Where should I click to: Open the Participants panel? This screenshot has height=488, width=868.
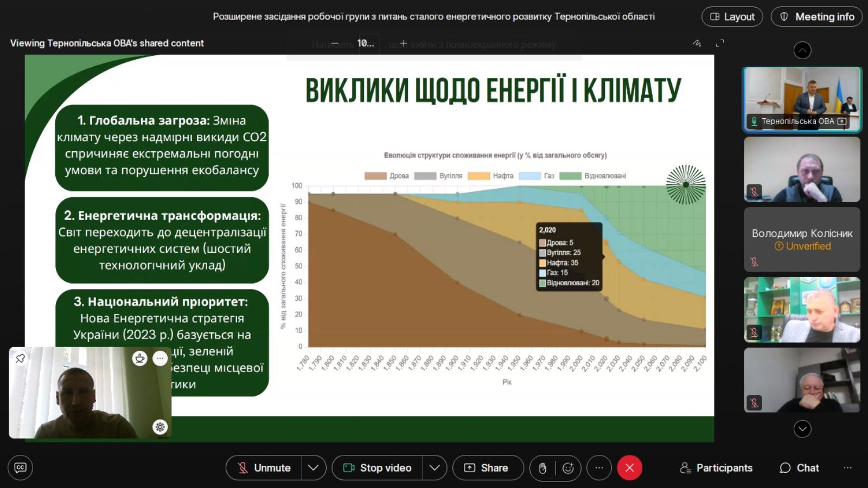tap(716, 468)
